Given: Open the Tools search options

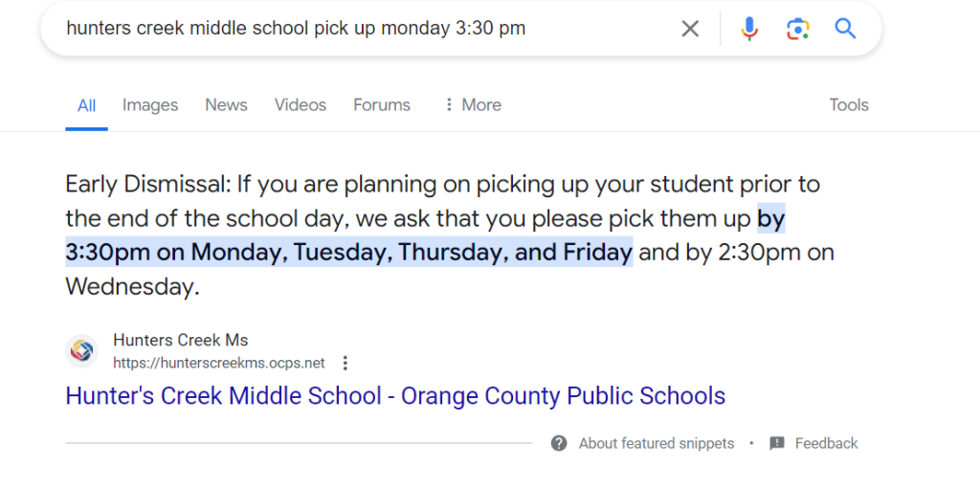Looking at the screenshot, I should tap(848, 105).
